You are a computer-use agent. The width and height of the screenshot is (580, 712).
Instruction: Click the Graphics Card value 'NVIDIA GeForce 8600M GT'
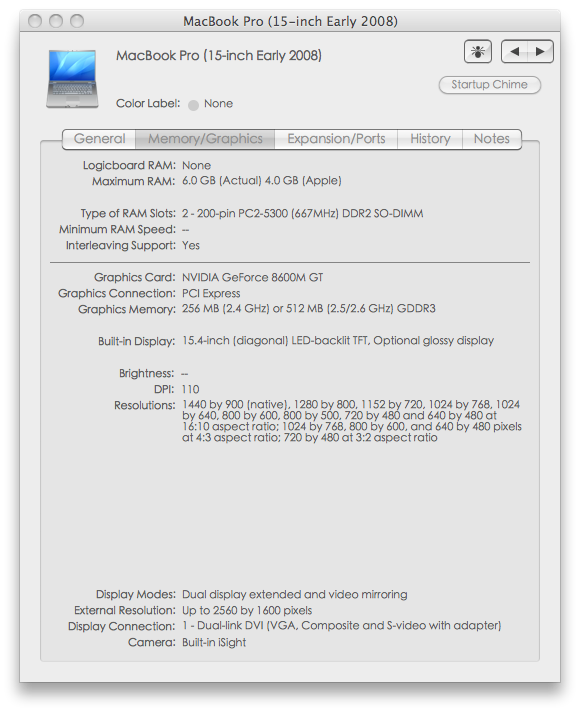(x=253, y=277)
